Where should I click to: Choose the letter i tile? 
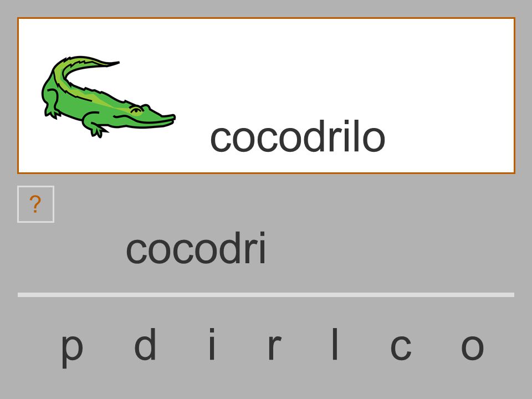point(212,344)
